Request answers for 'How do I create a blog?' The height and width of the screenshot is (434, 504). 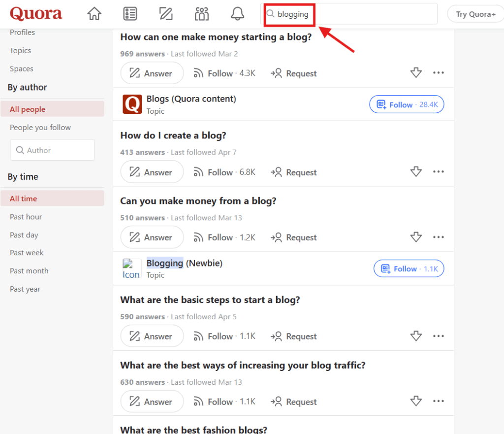[293, 172]
